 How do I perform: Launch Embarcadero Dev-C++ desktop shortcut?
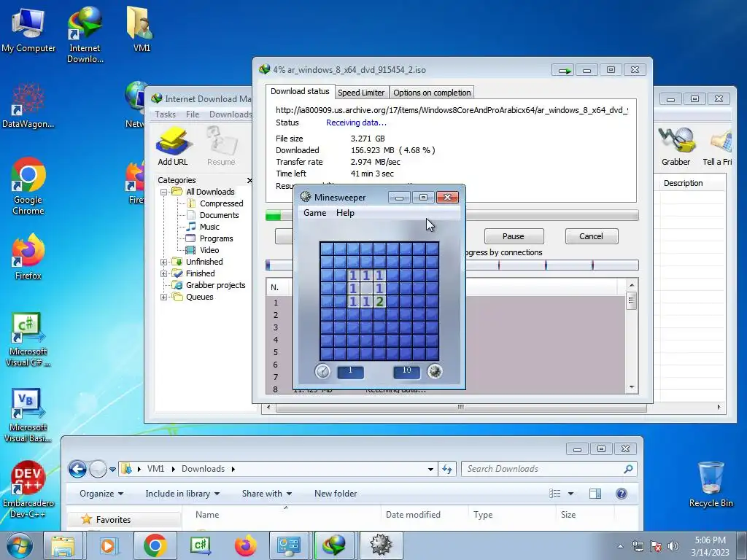tap(28, 489)
